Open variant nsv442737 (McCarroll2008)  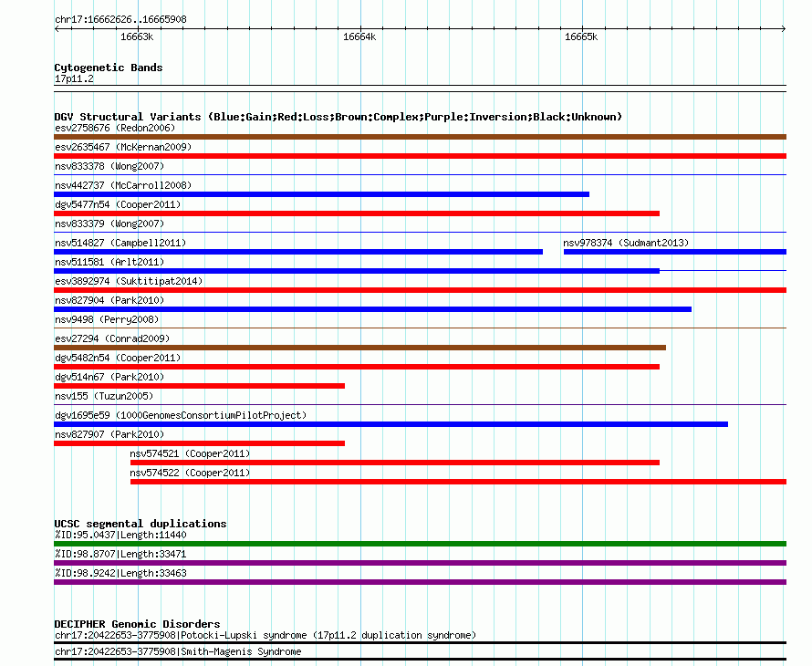pyautogui.click(x=123, y=185)
